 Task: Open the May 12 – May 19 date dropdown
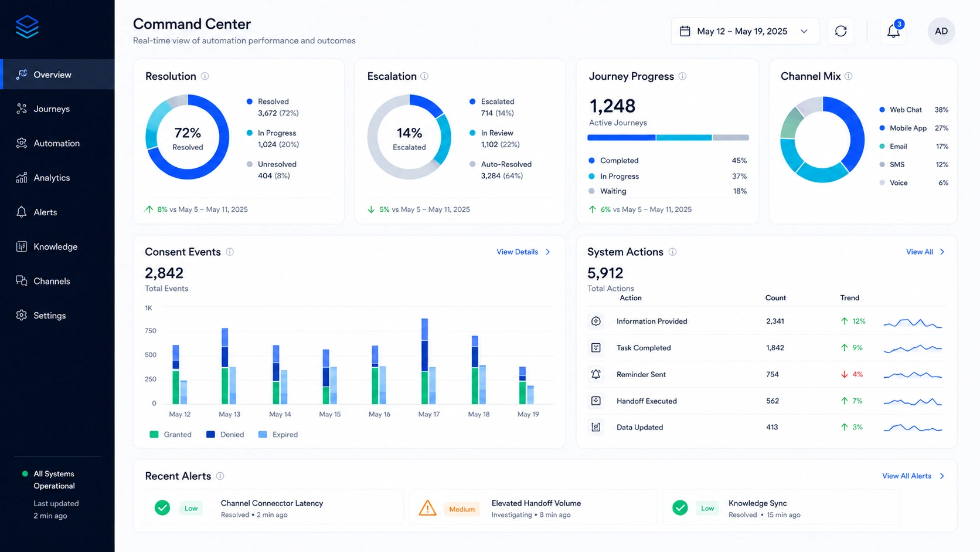[745, 31]
